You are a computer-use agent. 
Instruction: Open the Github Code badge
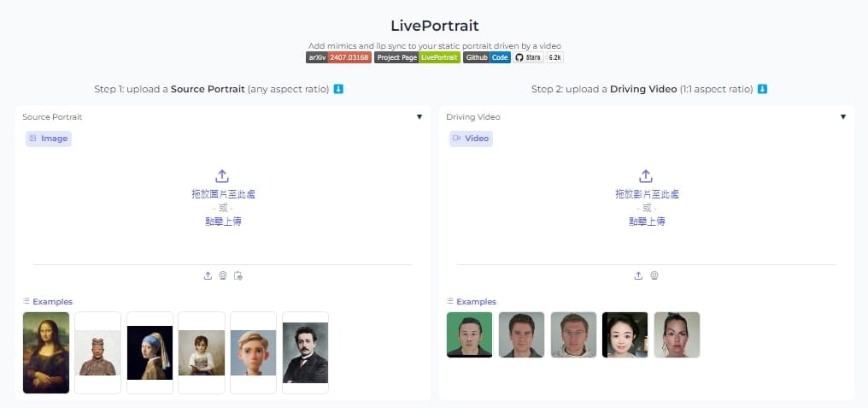tap(487, 57)
